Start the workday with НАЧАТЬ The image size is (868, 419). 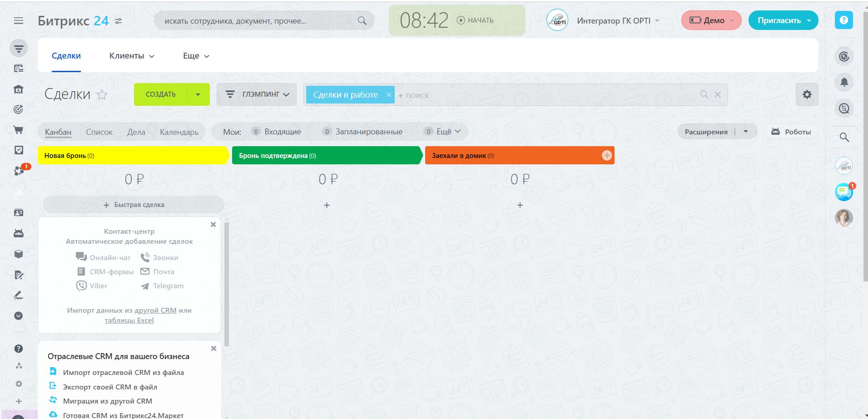tap(475, 20)
